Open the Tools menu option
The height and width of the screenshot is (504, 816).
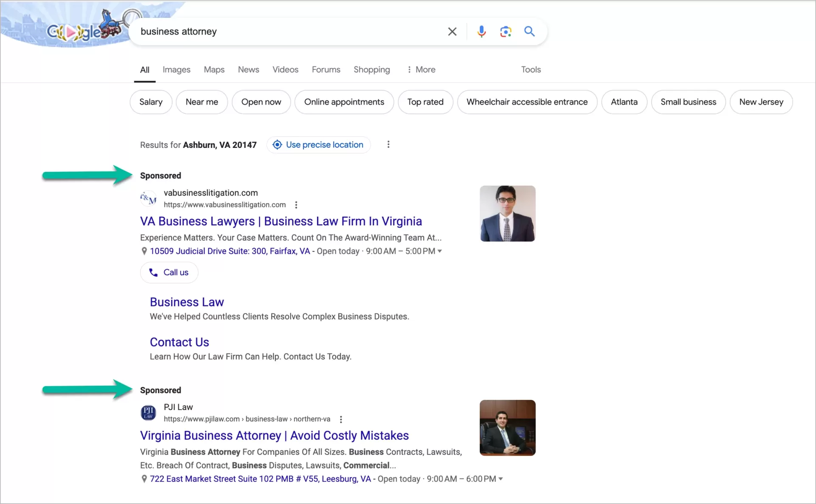click(x=531, y=69)
